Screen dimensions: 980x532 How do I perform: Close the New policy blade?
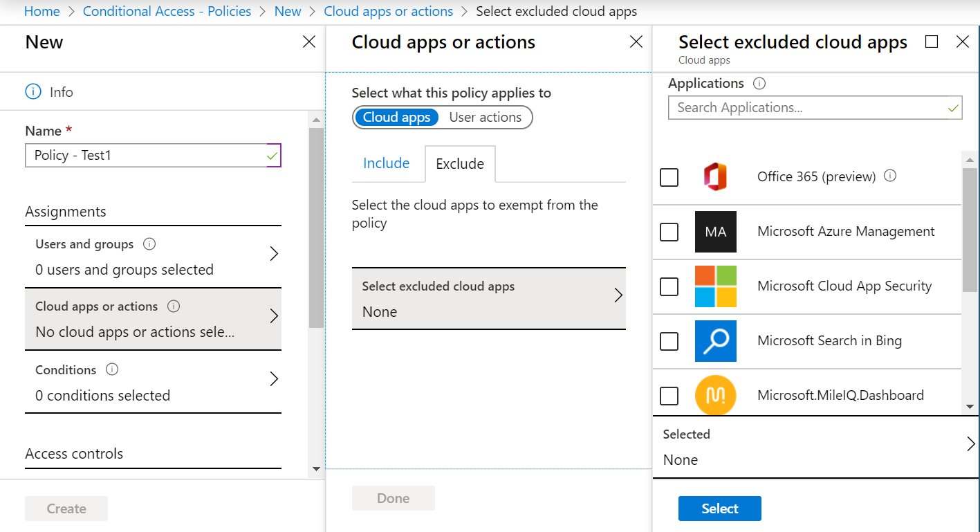click(x=309, y=42)
